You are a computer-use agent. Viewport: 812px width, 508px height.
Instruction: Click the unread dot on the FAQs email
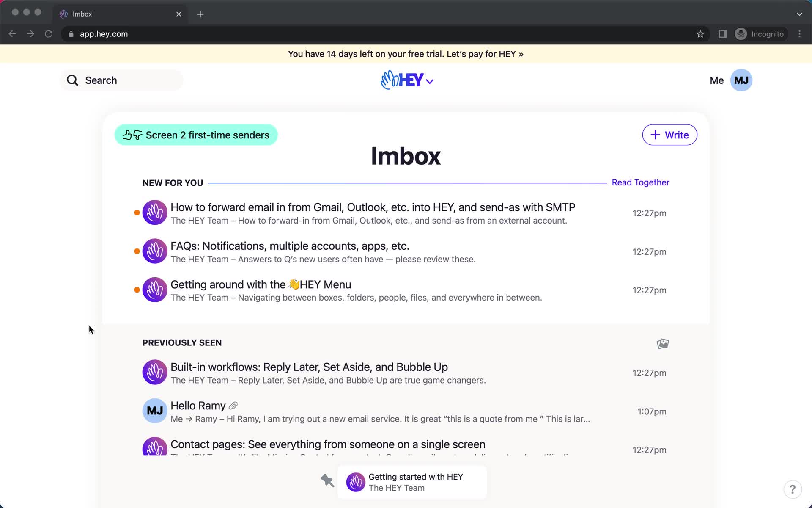click(137, 251)
